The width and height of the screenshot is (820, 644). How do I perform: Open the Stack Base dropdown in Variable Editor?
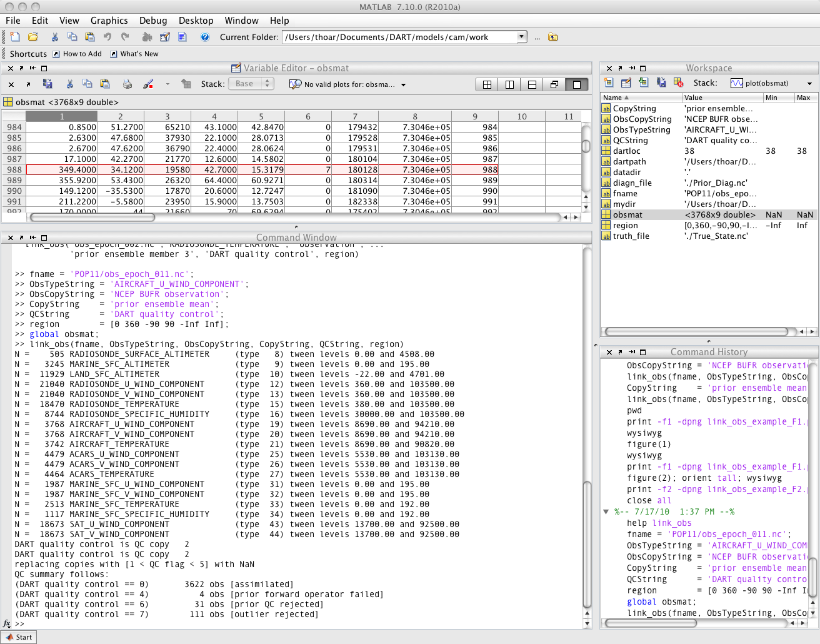tap(251, 83)
